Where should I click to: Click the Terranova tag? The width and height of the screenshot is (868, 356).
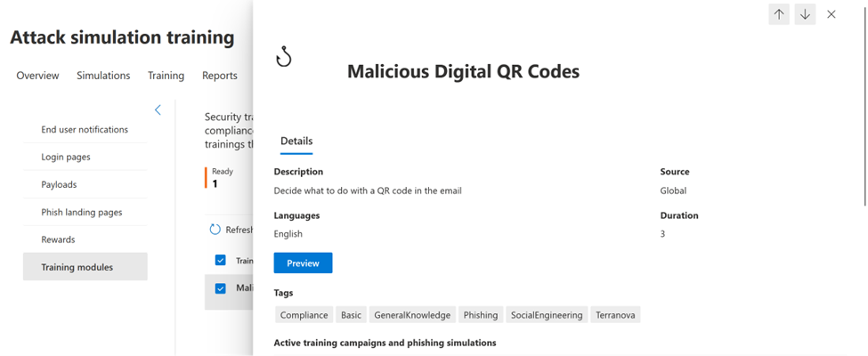pyautogui.click(x=615, y=315)
